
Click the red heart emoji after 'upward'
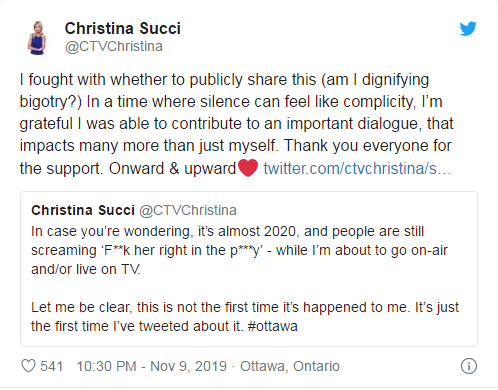pyautogui.click(x=248, y=168)
